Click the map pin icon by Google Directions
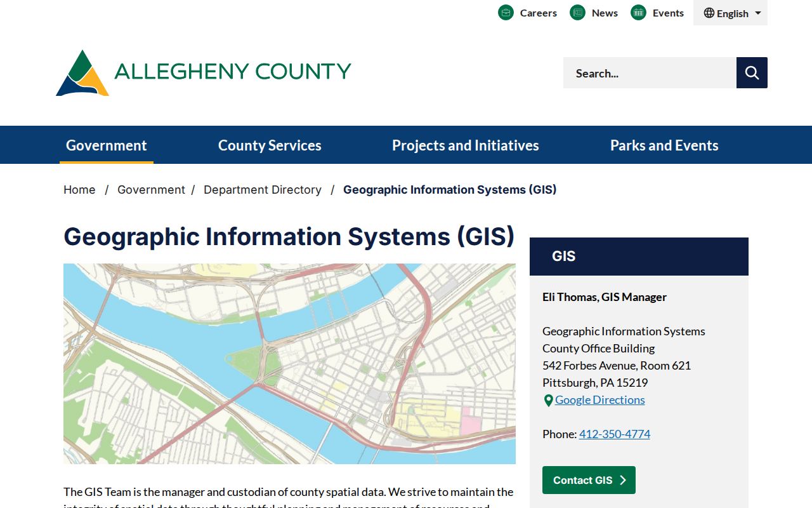The height and width of the screenshot is (508, 812). (x=549, y=401)
